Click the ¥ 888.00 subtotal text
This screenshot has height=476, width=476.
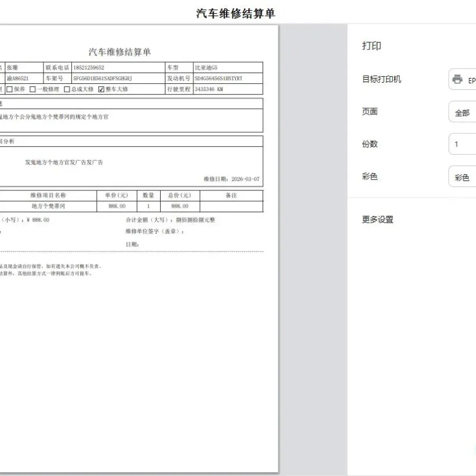(x=38, y=220)
